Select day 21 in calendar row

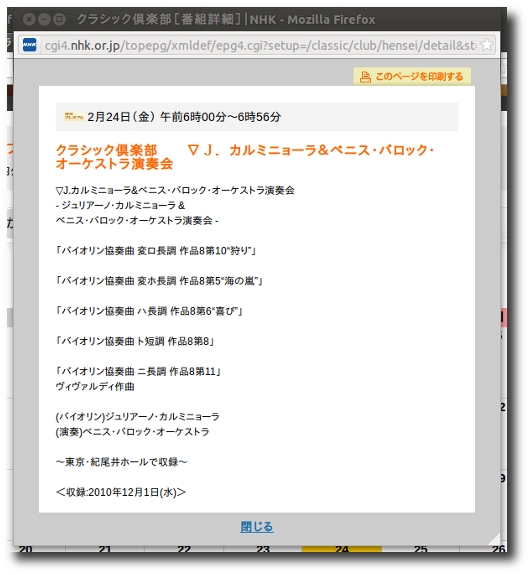pyautogui.click(x=105, y=549)
